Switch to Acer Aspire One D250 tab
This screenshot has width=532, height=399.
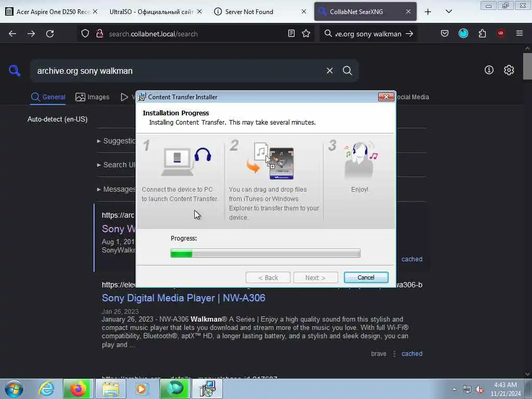point(51,11)
